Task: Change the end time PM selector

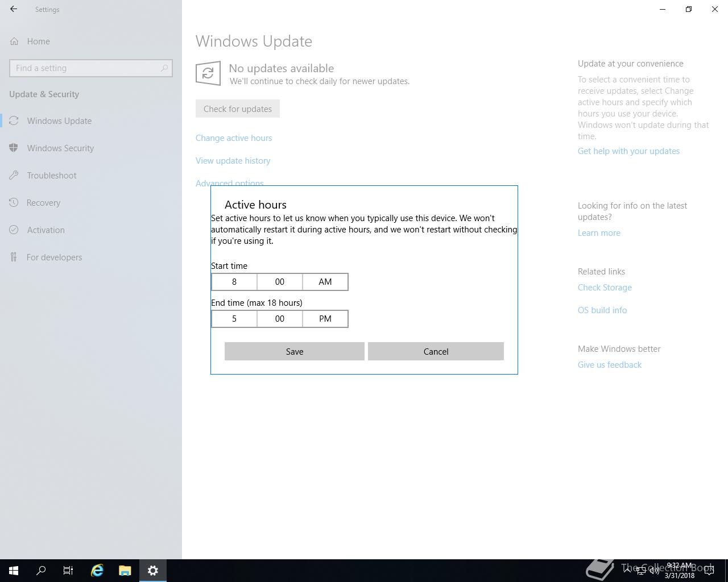Action: (325, 319)
